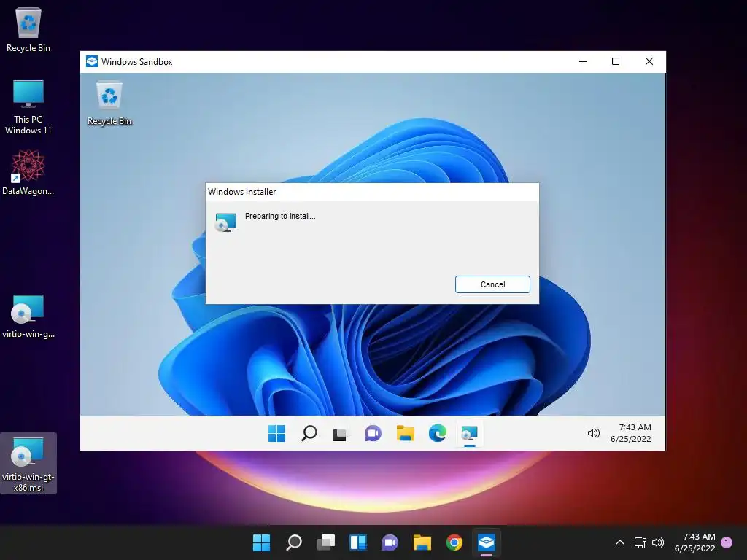Click the 'Preparing to install...' message
Screen dimensions: 747x560
[x=280, y=216]
